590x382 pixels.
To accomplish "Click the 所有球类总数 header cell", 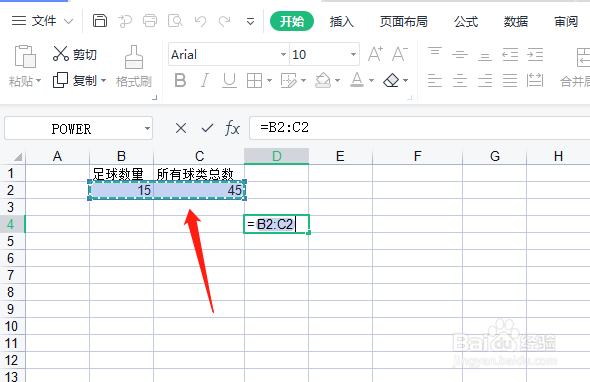I will point(199,173).
